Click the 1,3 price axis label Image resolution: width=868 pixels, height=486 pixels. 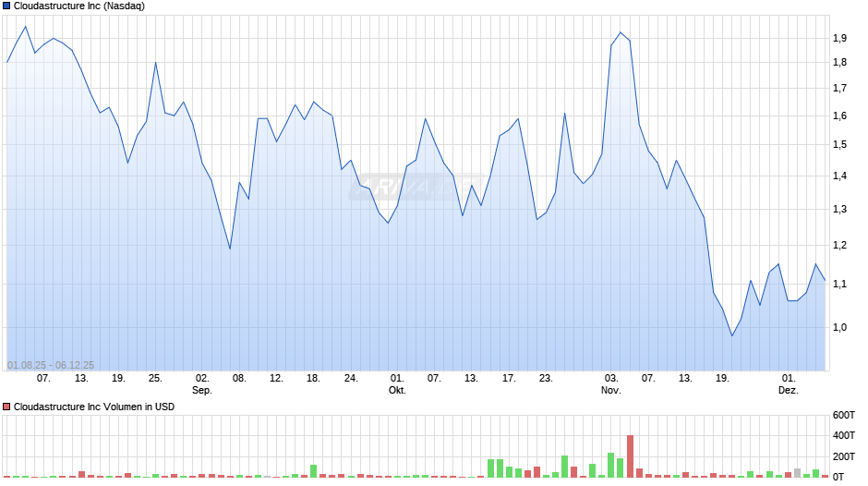(x=839, y=210)
